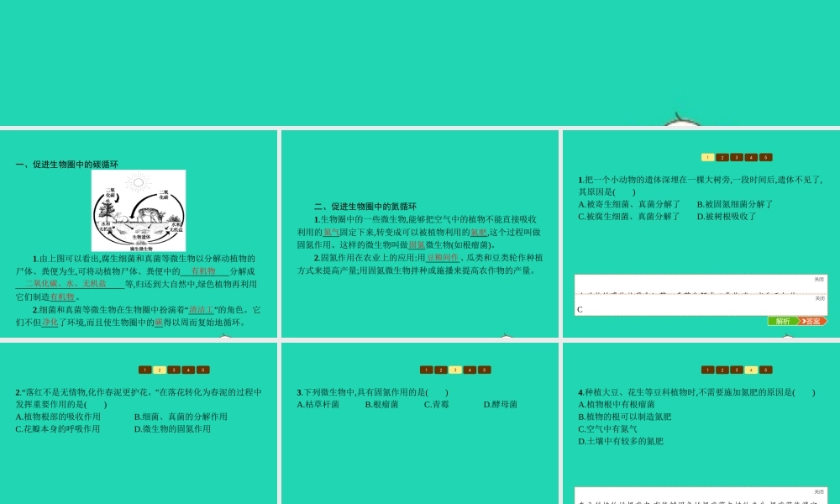Choose option A.植物根部的吸收作用

(x=58, y=417)
